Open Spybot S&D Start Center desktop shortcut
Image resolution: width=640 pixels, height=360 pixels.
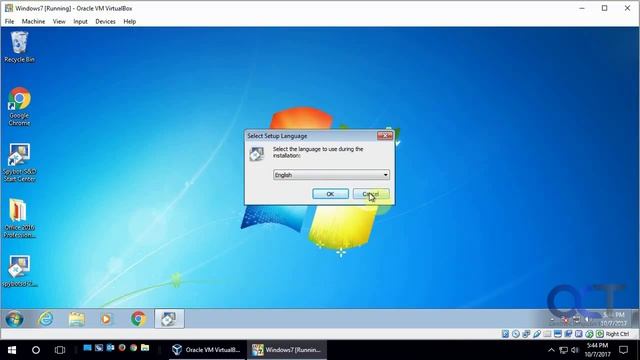point(19,162)
